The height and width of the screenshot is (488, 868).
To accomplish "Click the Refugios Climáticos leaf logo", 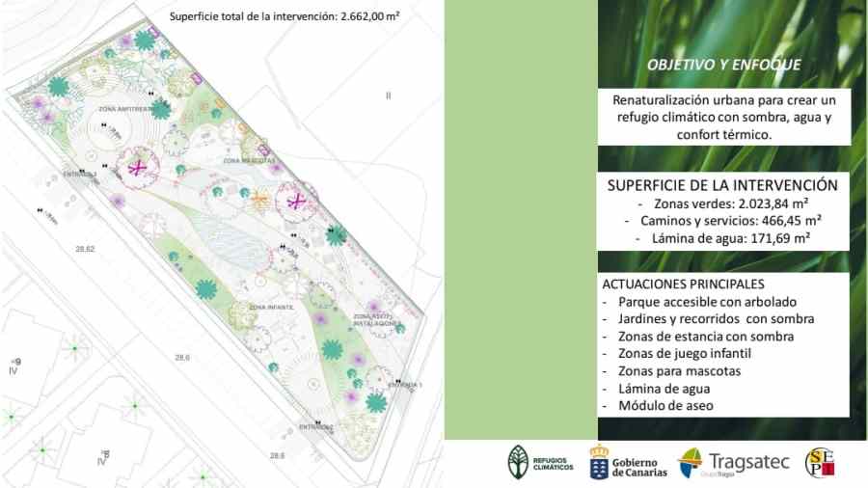I will click(519, 463).
